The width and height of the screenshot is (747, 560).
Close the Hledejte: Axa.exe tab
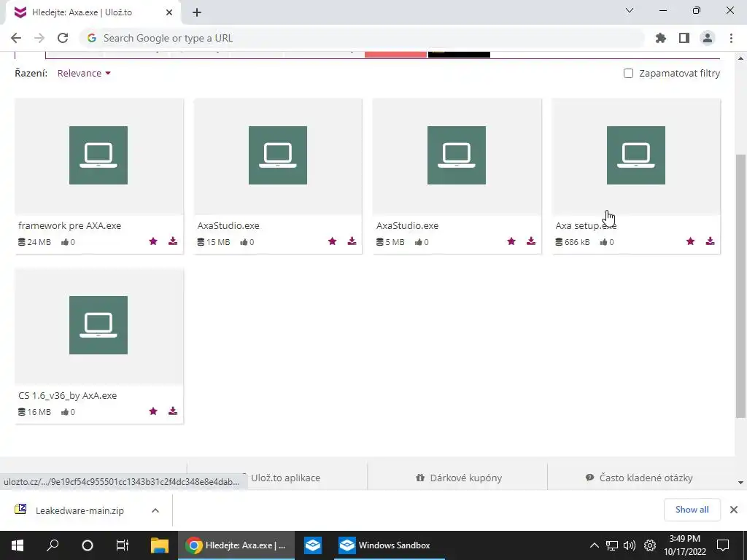[169, 12]
